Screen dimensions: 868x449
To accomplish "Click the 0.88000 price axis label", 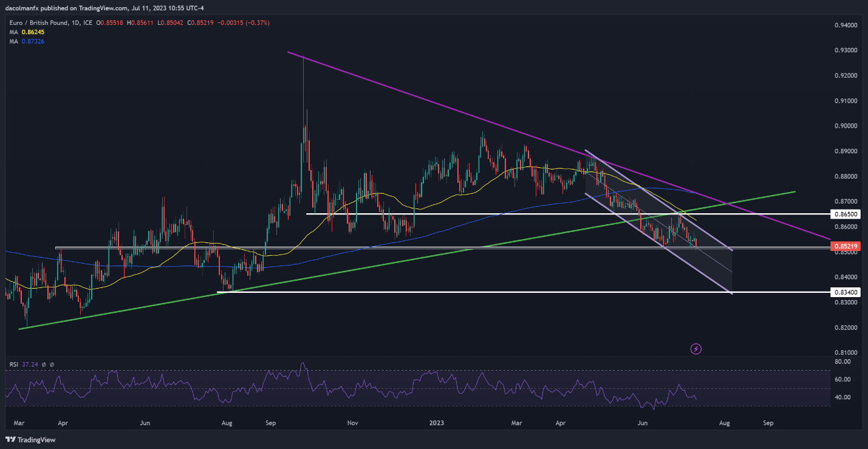I will pyautogui.click(x=846, y=176).
